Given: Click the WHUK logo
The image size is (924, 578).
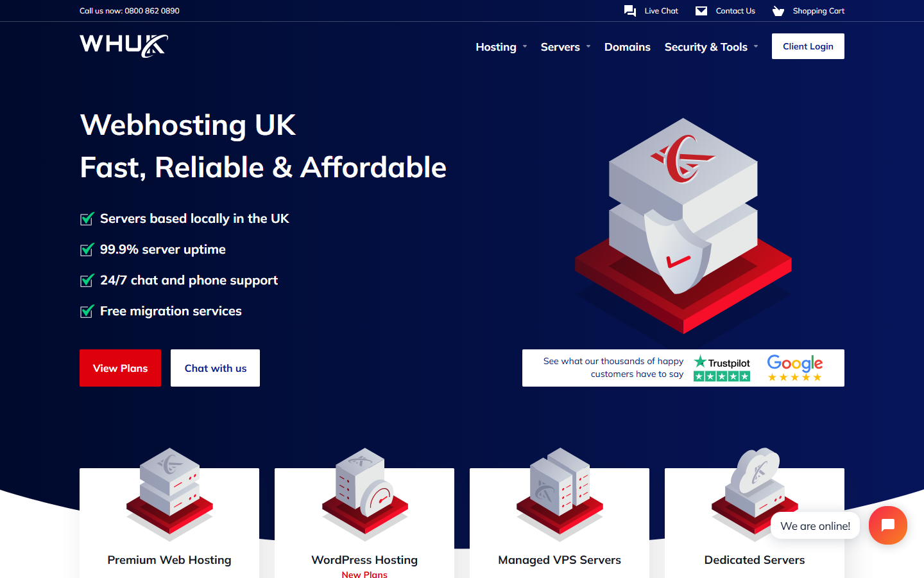Looking at the screenshot, I should click(x=124, y=46).
